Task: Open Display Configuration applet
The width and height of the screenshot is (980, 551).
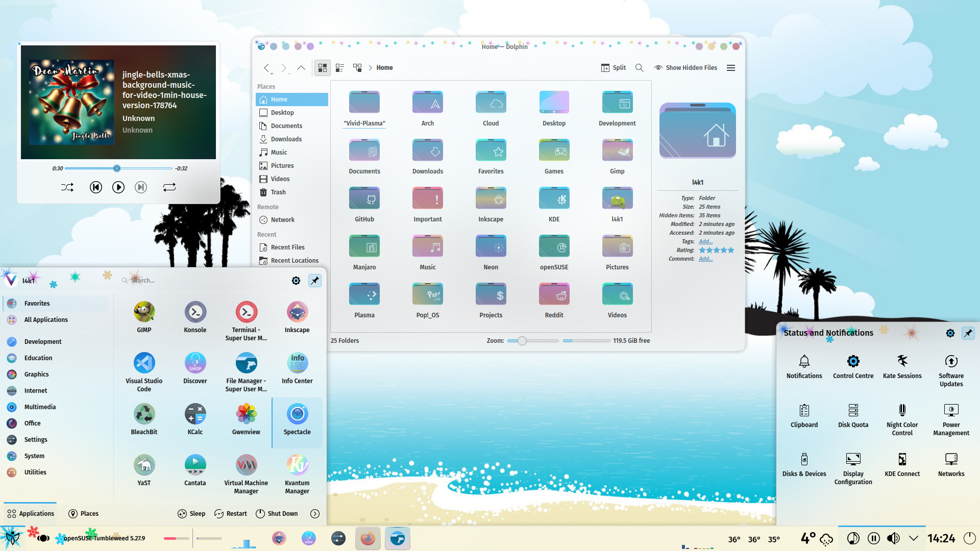Action: tap(853, 469)
